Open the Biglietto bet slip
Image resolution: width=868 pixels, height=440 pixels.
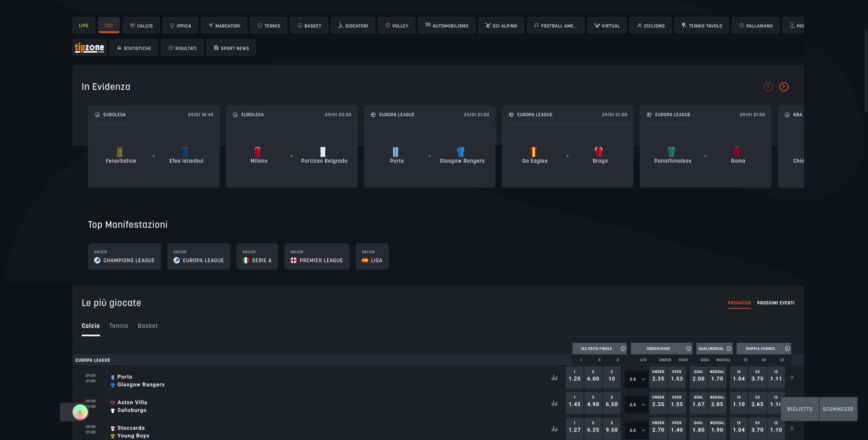click(x=800, y=409)
